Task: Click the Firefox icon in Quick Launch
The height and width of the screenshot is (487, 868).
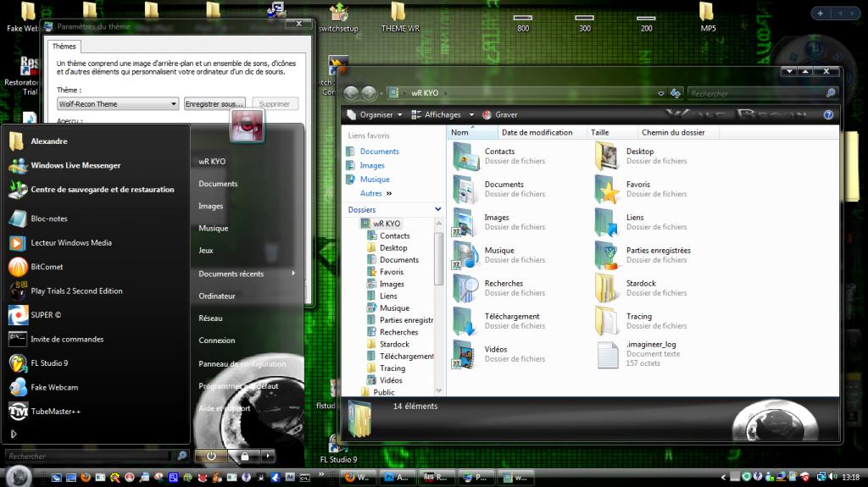Action: (x=86, y=477)
